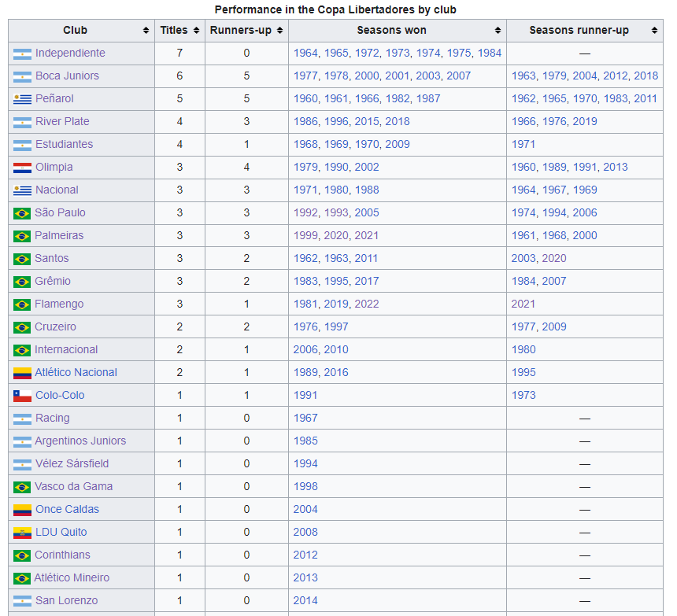Viewport: 677px width, 616px height.
Task: Sort by Seasons runner-up column arrows
Action: [x=654, y=30]
